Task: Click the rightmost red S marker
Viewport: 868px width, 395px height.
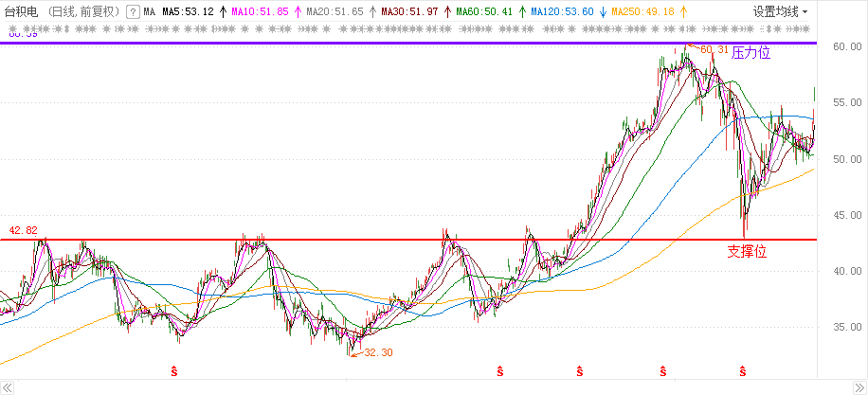Action: pos(742,368)
